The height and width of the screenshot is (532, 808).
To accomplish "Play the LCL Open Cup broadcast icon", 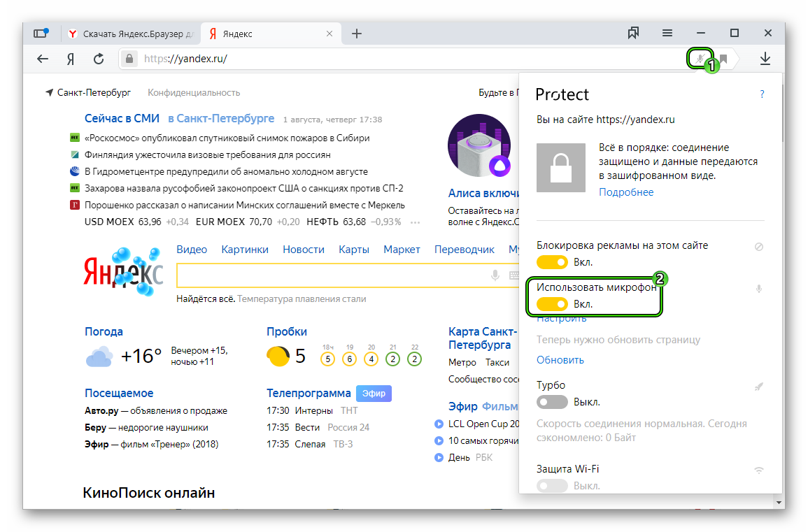I will (x=439, y=424).
